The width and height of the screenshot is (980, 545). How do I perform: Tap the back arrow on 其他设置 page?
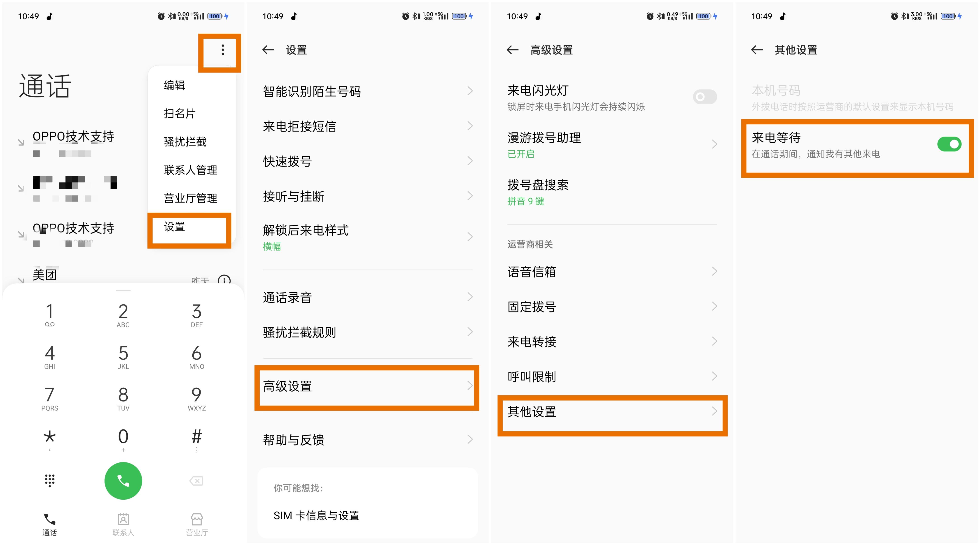(757, 50)
